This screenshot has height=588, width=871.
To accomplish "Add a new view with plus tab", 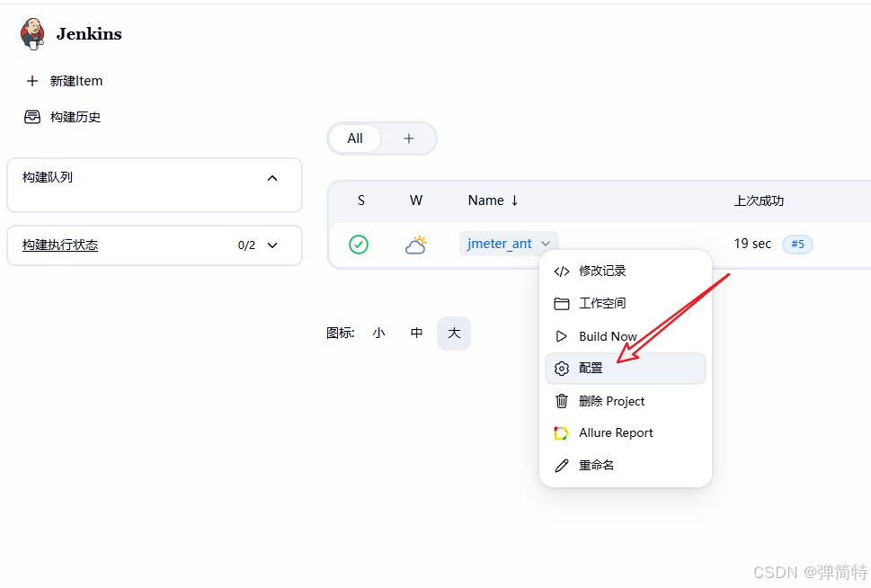I will [409, 138].
